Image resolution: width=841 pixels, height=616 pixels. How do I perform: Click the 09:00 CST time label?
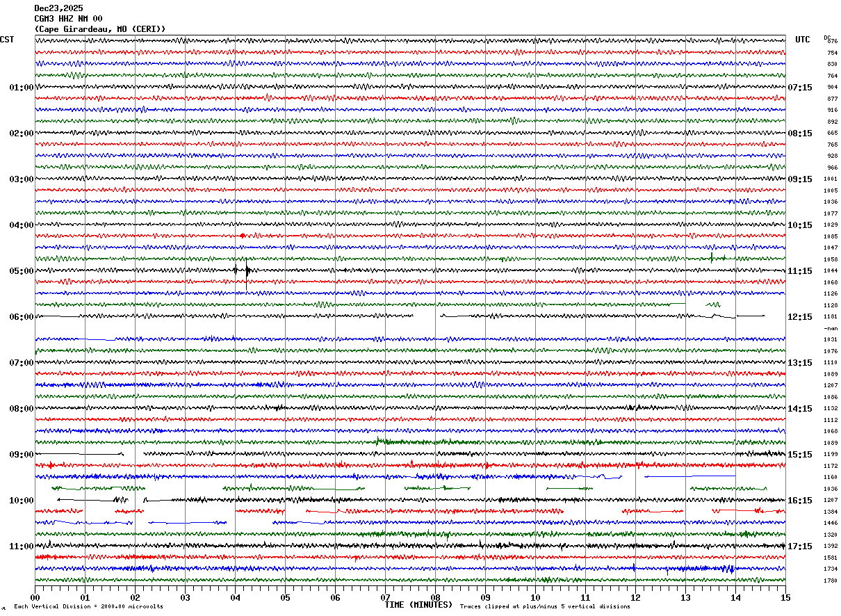click(21, 455)
